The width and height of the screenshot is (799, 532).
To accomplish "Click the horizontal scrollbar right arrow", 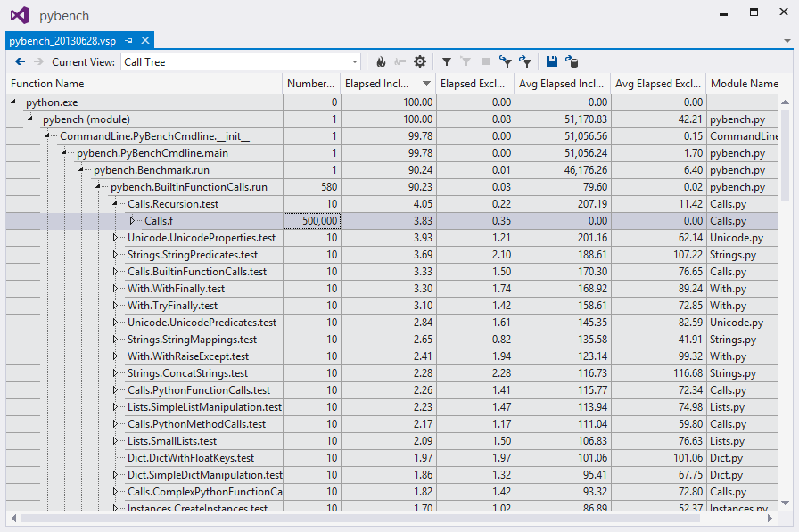I will (x=770, y=519).
